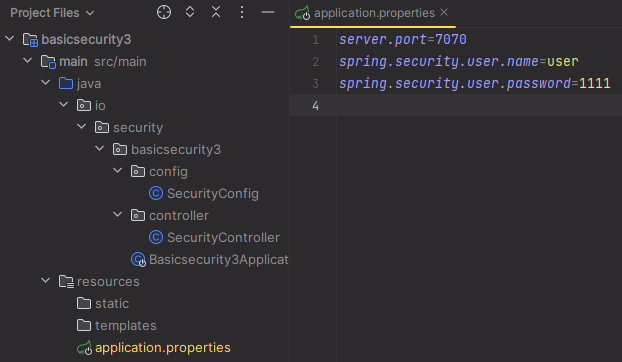622x362 pixels.
Task: Click line number 2 in the gutter
Action: [315, 61]
